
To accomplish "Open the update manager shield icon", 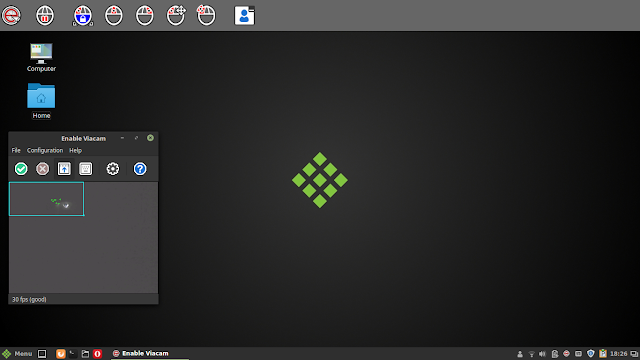I will coord(591,354).
